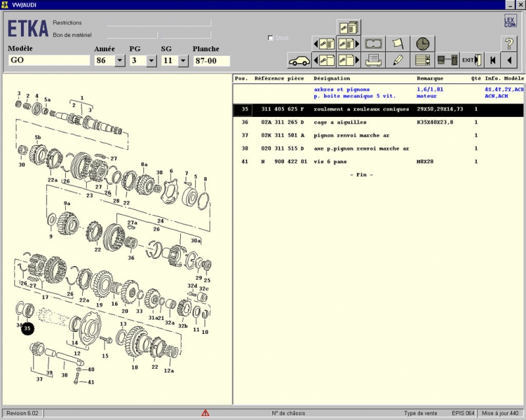Open the clock history icon
Image resolution: width=526 pixels, height=420 pixels.
[x=423, y=44]
